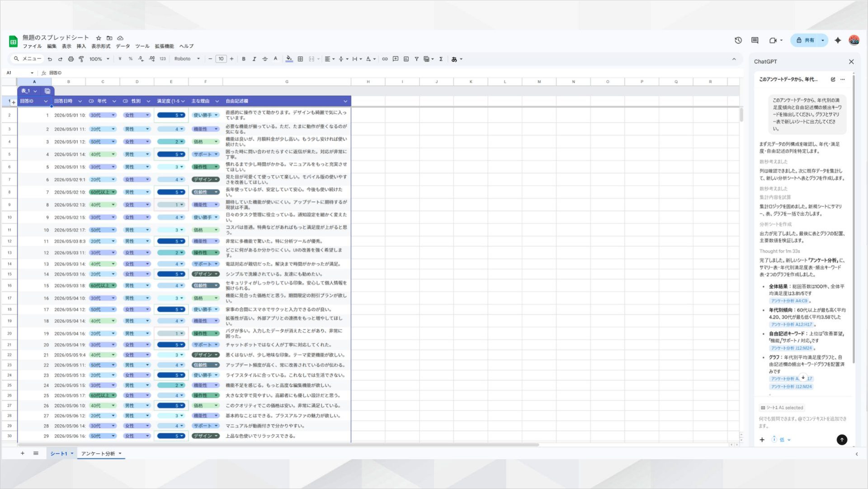
Task: Open the vertical align dropdown
Action: pos(344,59)
